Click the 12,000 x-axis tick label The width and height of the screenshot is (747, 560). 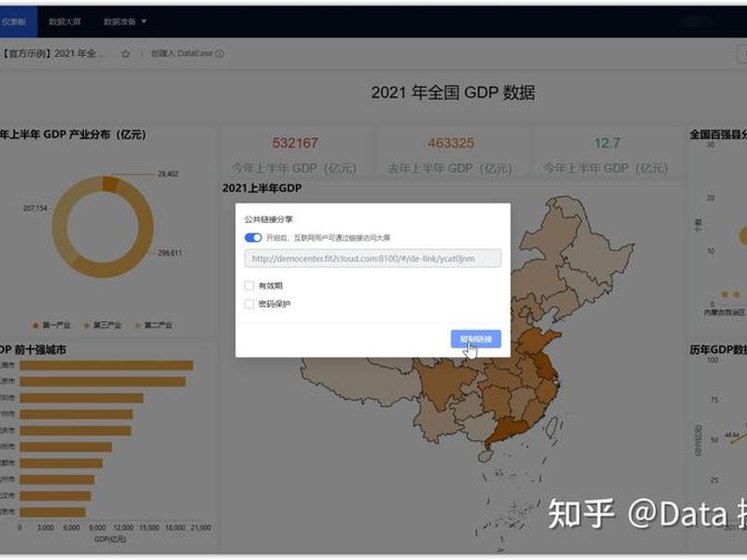pyautogui.click(x=123, y=527)
